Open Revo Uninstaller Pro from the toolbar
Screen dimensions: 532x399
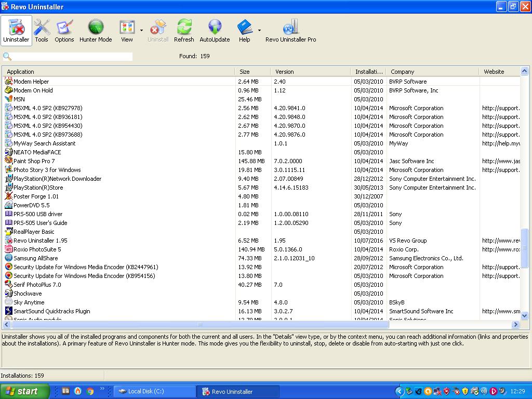[x=291, y=31]
